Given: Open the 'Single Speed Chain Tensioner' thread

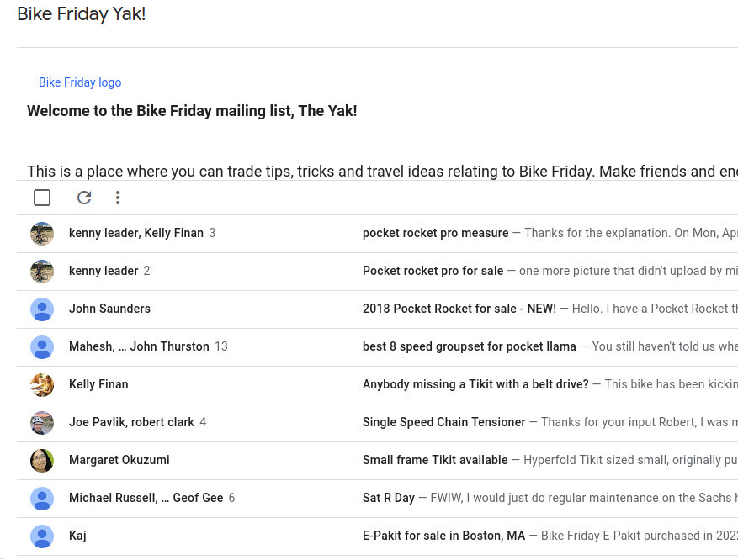Looking at the screenshot, I should [443, 422].
